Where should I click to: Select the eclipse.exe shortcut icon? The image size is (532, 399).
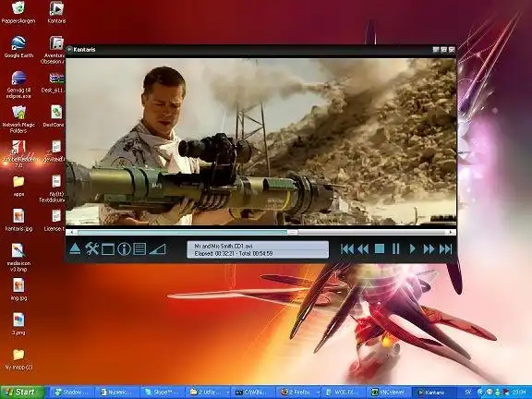tap(18, 84)
